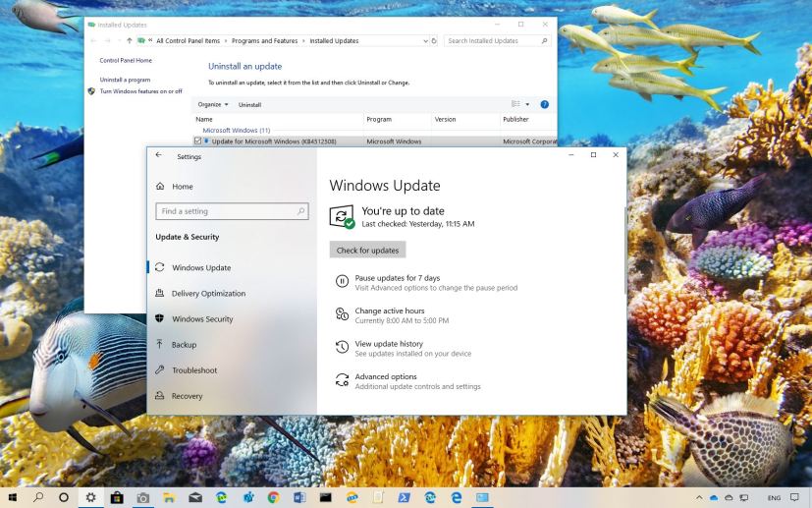Click the Pause updates pause icon
Viewport: 812px width, 508px height.
point(342,281)
